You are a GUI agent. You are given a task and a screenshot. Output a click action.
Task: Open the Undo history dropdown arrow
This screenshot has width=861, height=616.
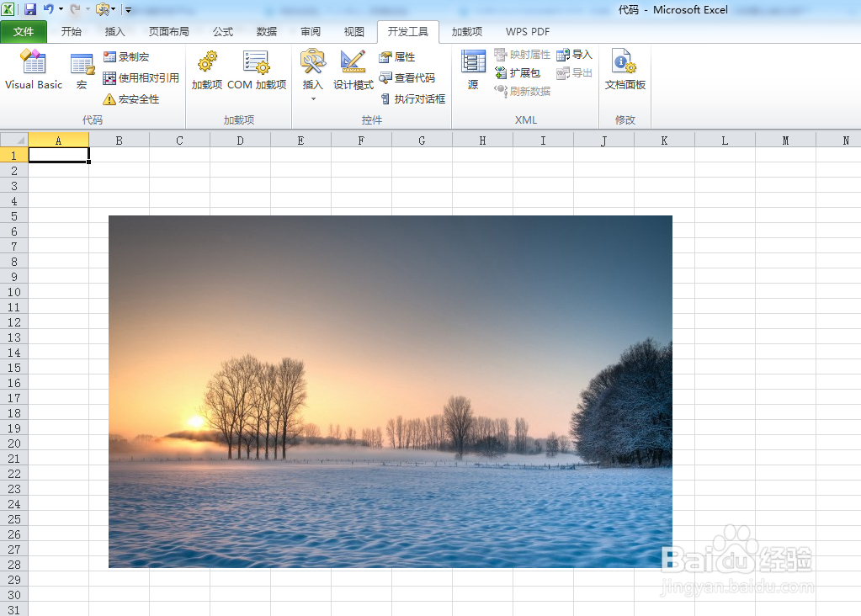pos(61,9)
